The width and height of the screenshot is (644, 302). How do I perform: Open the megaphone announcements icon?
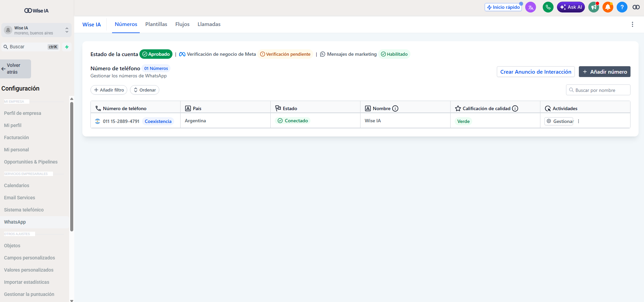[594, 7]
